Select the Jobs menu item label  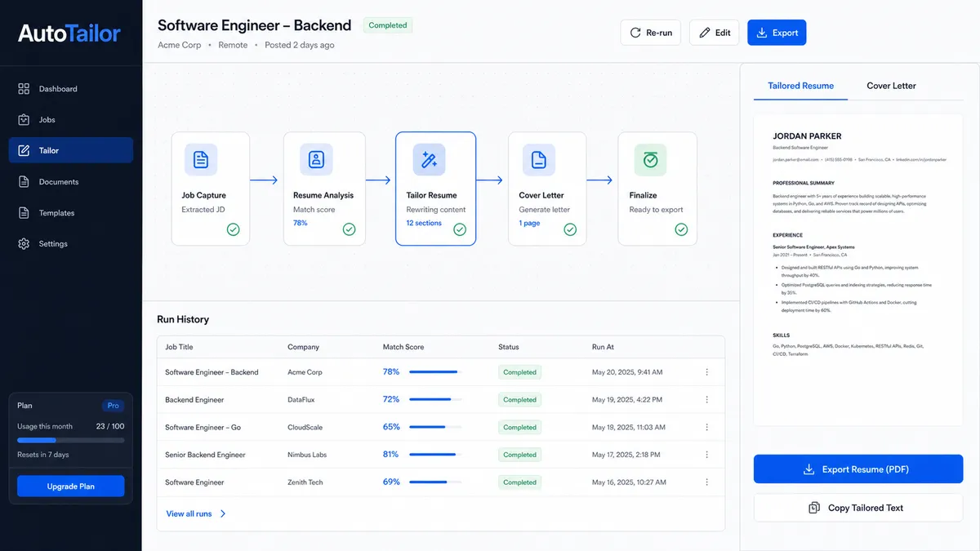(47, 120)
